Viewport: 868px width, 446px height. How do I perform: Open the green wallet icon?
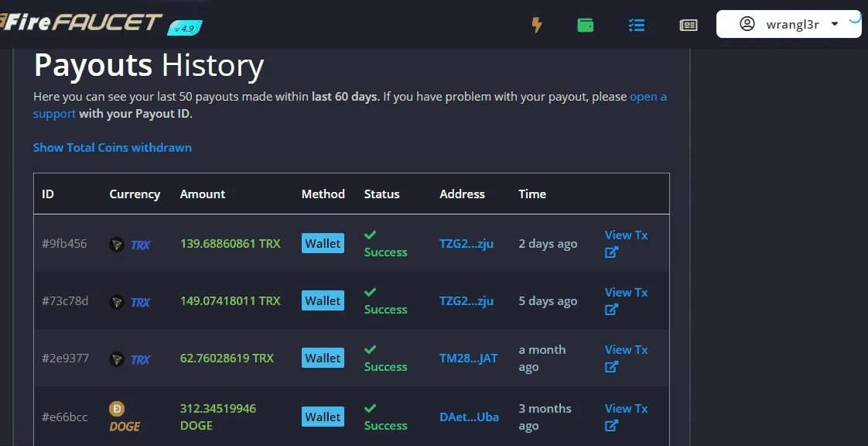[585, 25]
